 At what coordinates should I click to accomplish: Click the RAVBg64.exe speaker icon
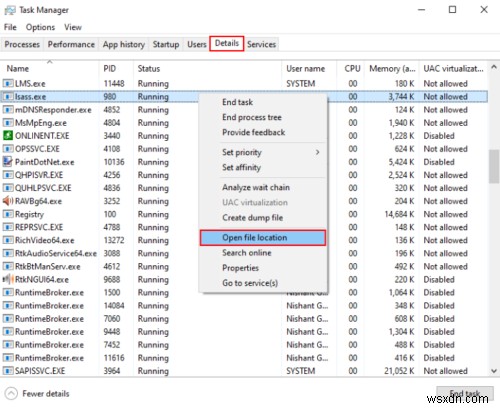click(8, 201)
